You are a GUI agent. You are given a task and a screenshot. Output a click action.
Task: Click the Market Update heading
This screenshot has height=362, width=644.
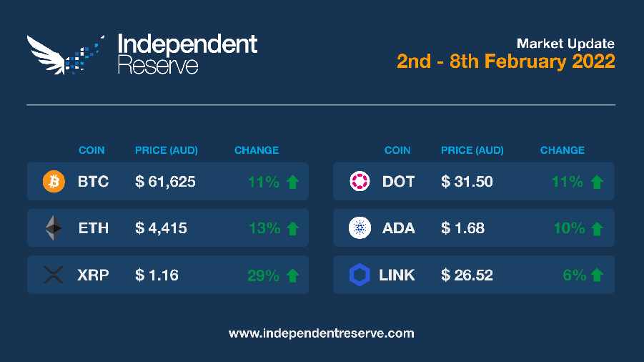tap(565, 44)
